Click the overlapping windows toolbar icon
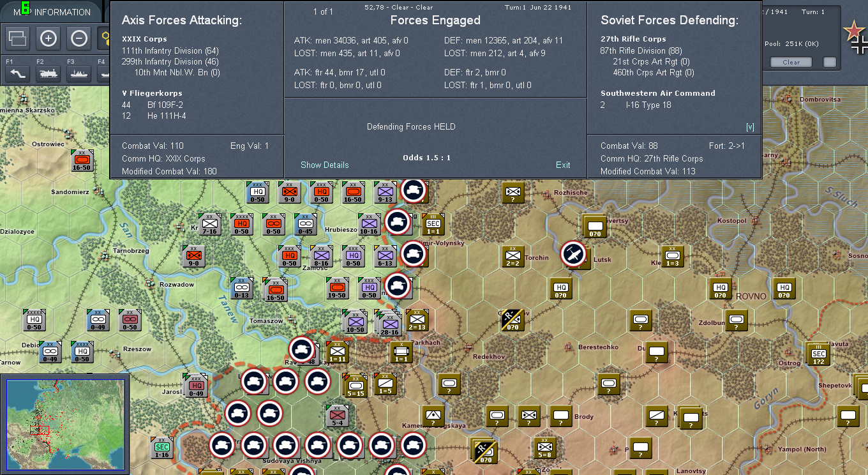 [x=17, y=38]
